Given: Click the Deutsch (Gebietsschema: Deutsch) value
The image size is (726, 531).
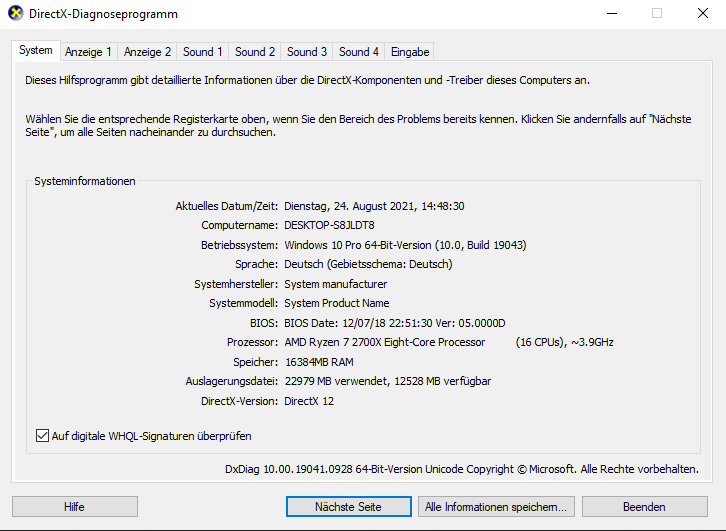Looking at the screenshot, I should [x=368, y=264].
